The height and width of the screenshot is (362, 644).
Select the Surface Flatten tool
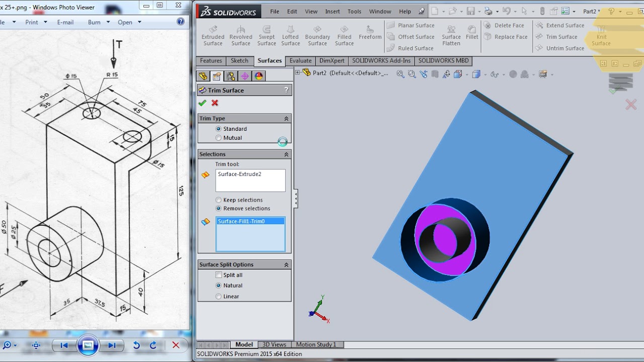click(x=451, y=36)
